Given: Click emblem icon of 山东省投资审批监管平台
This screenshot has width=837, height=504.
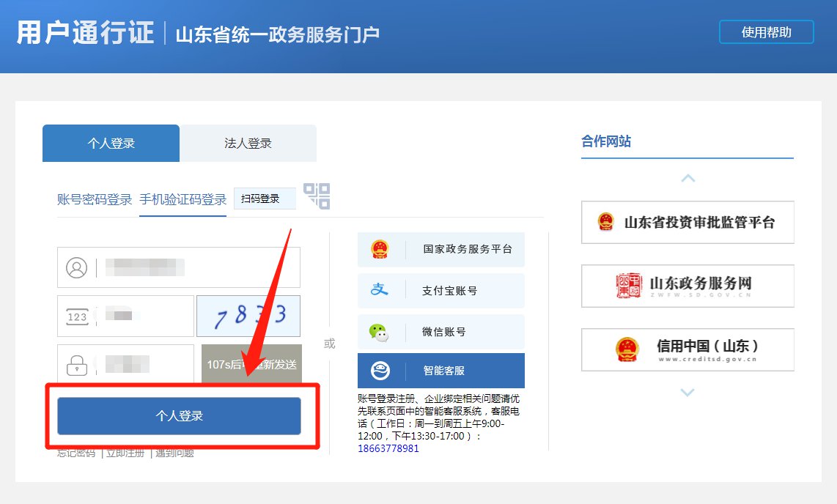Looking at the screenshot, I should 606,222.
